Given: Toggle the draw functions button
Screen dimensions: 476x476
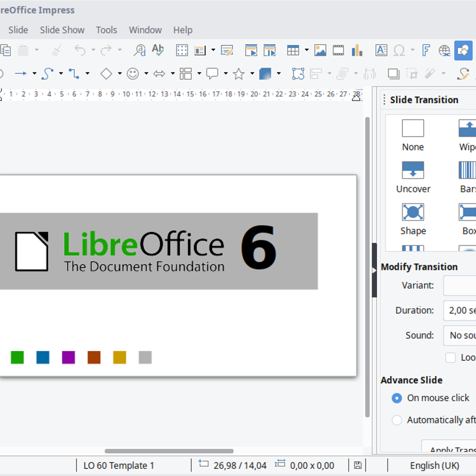Looking at the screenshot, I should click(463, 50).
